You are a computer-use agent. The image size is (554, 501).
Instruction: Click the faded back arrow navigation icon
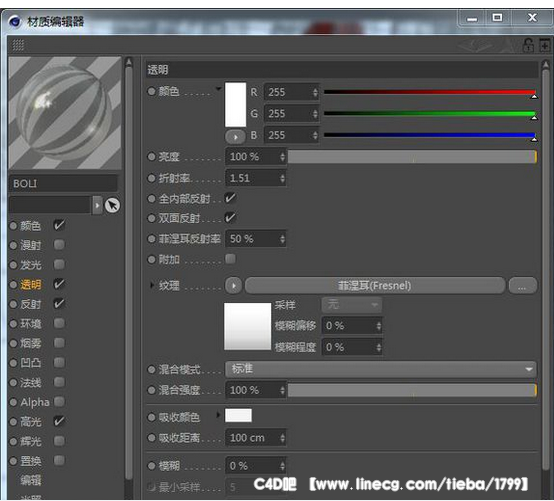[x=475, y=45]
